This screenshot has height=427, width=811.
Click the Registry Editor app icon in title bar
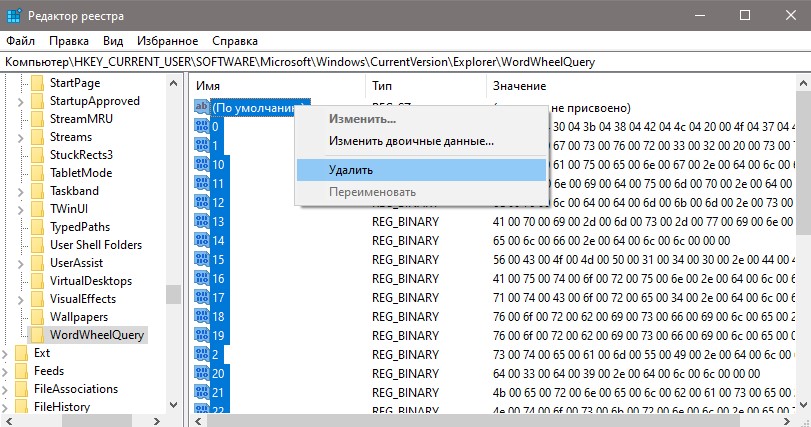tap(13, 16)
